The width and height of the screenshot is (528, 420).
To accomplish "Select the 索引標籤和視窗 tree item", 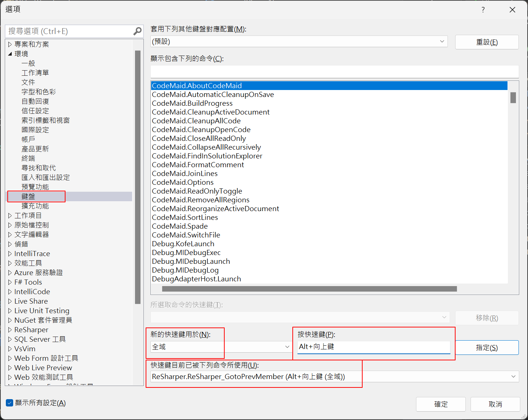I will [x=45, y=120].
